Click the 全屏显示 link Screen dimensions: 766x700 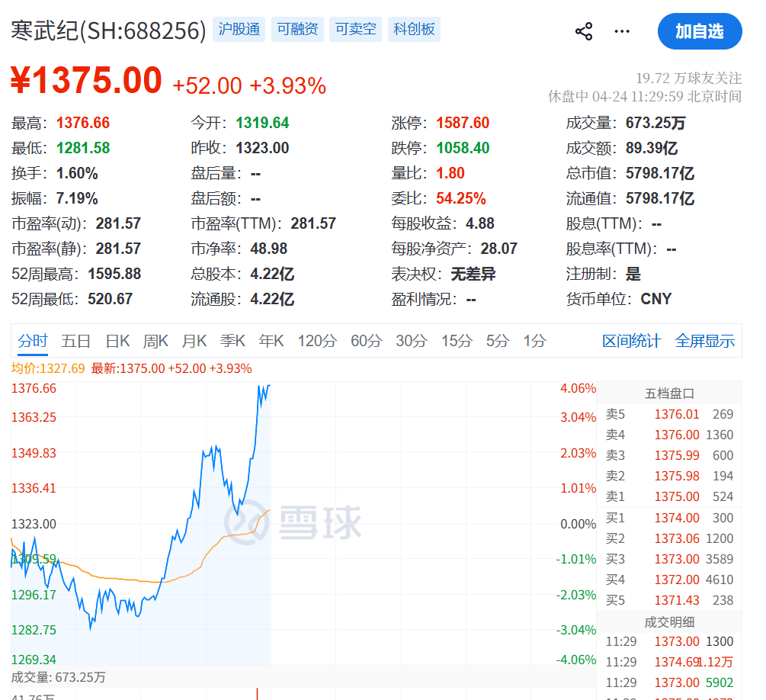coord(704,341)
